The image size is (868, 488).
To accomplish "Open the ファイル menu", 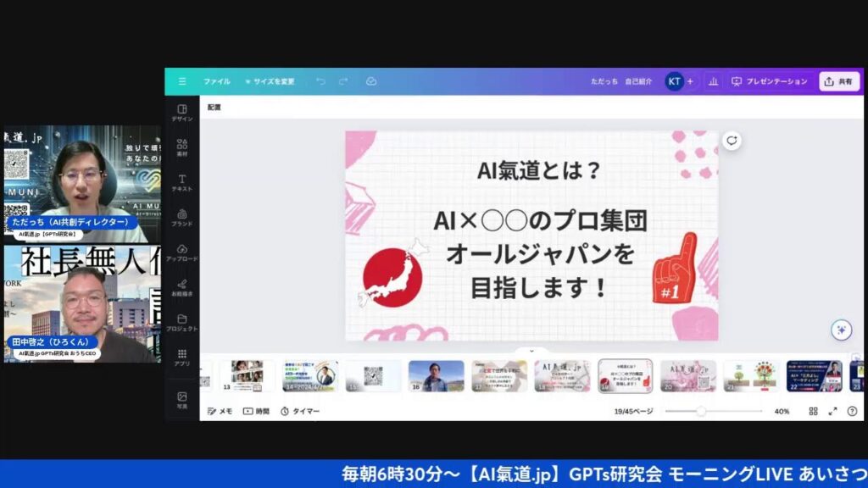I will (x=216, y=81).
